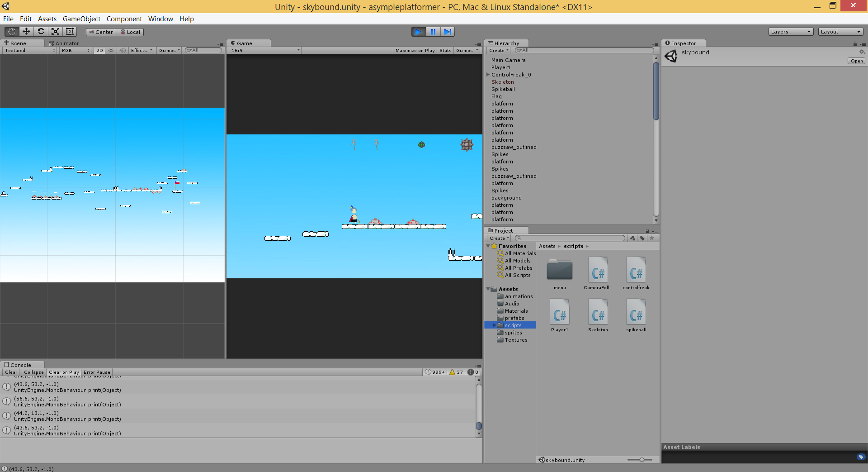
Task: Open the Component menu
Action: pyautogui.click(x=124, y=19)
